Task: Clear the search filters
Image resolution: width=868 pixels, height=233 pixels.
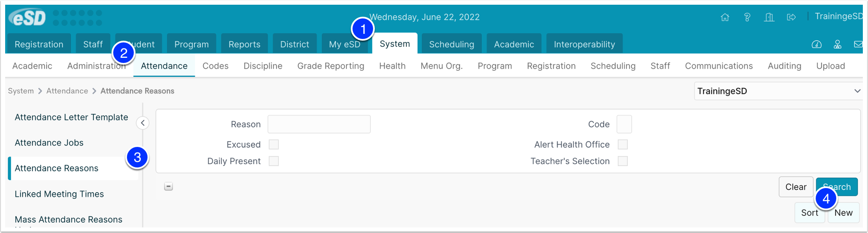Action: click(x=796, y=187)
